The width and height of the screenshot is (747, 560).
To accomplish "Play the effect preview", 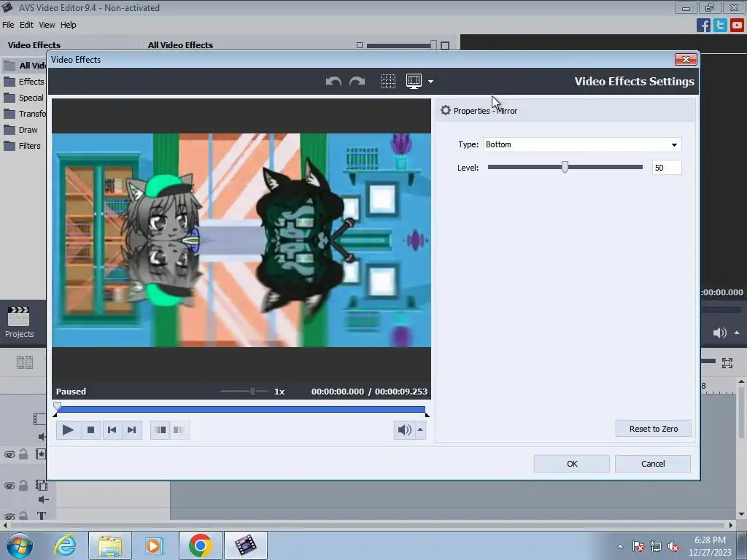I will click(x=68, y=430).
